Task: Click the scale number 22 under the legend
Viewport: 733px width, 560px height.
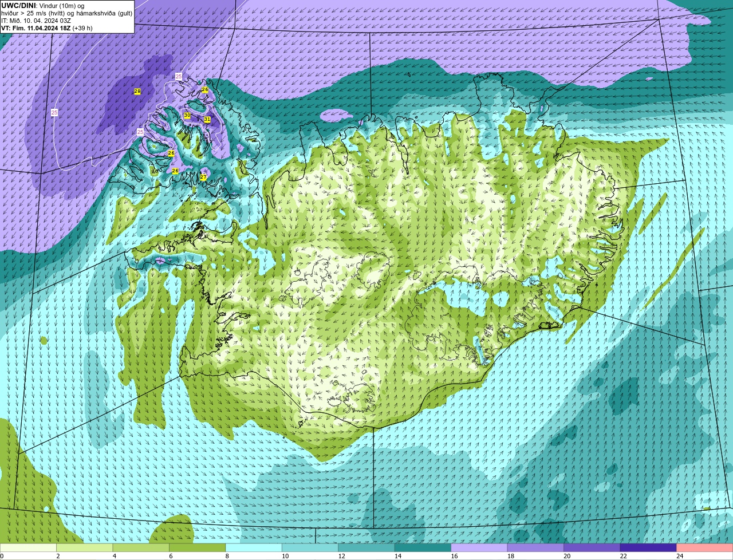Action: [x=623, y=556]
